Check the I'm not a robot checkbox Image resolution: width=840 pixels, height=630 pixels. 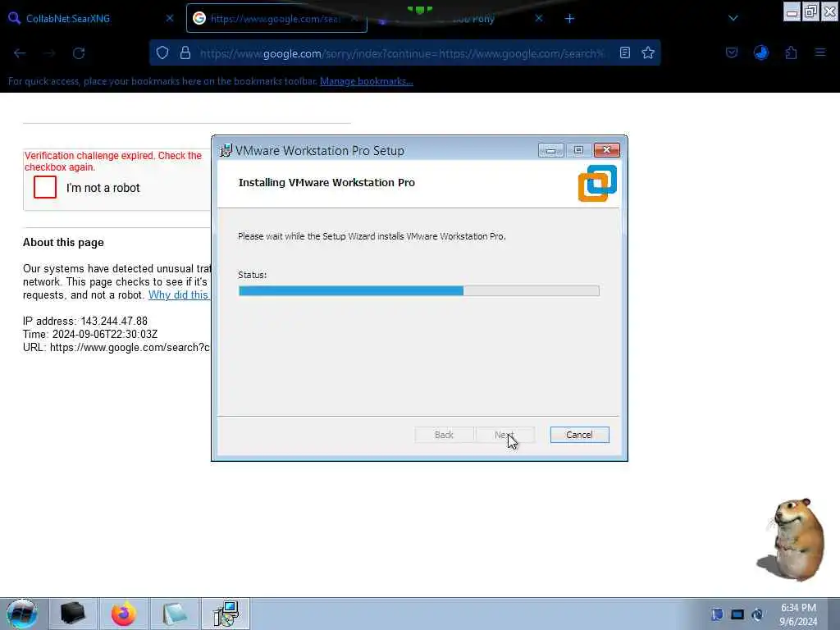(45, 187)
